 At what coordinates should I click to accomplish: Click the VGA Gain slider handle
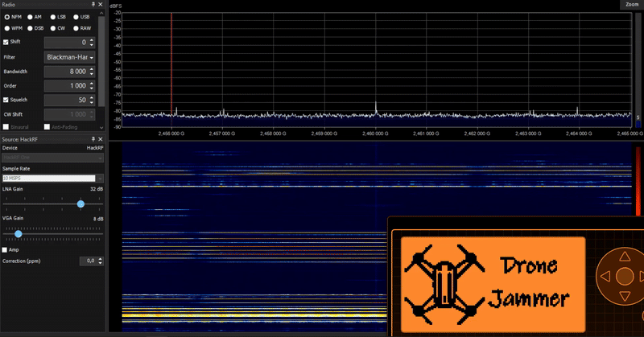18,234
